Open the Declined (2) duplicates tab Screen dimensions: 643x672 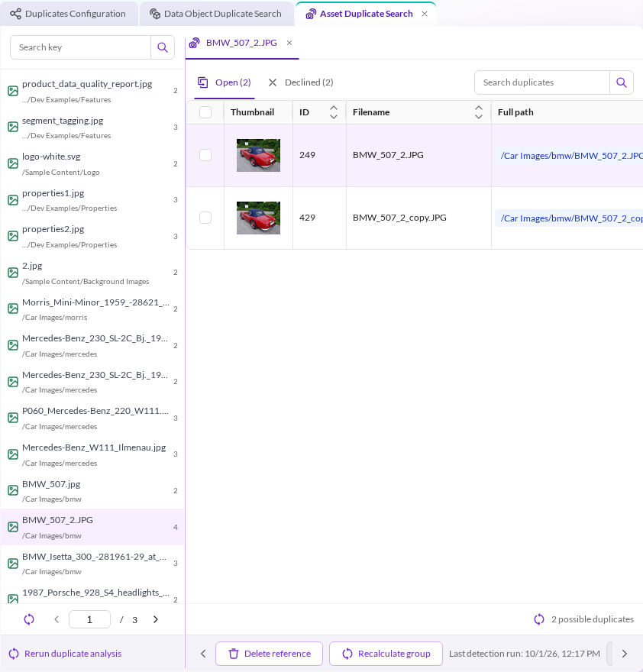[300, 82]
